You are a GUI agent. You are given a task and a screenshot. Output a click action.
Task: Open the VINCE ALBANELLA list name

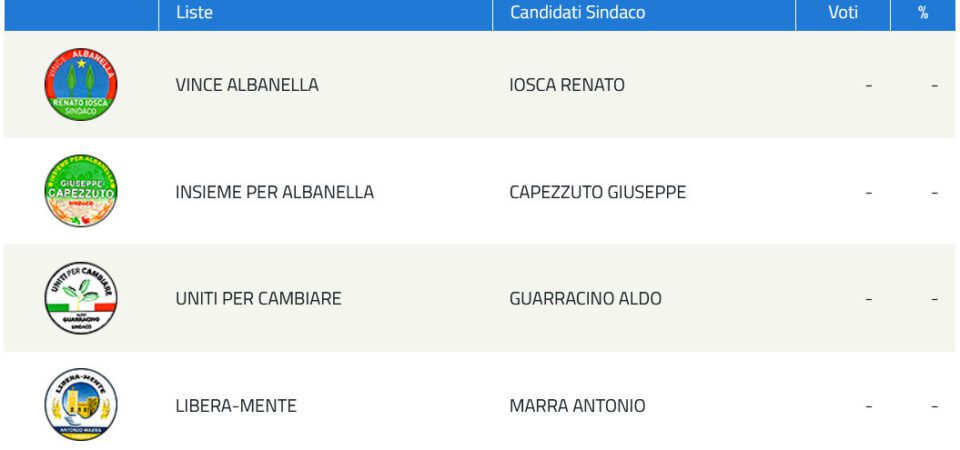click(247, 85)
